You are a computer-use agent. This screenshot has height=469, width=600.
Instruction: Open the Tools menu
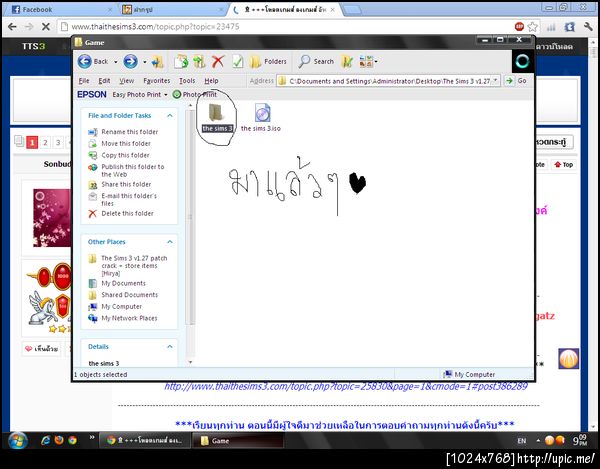(x=187, y=81)
